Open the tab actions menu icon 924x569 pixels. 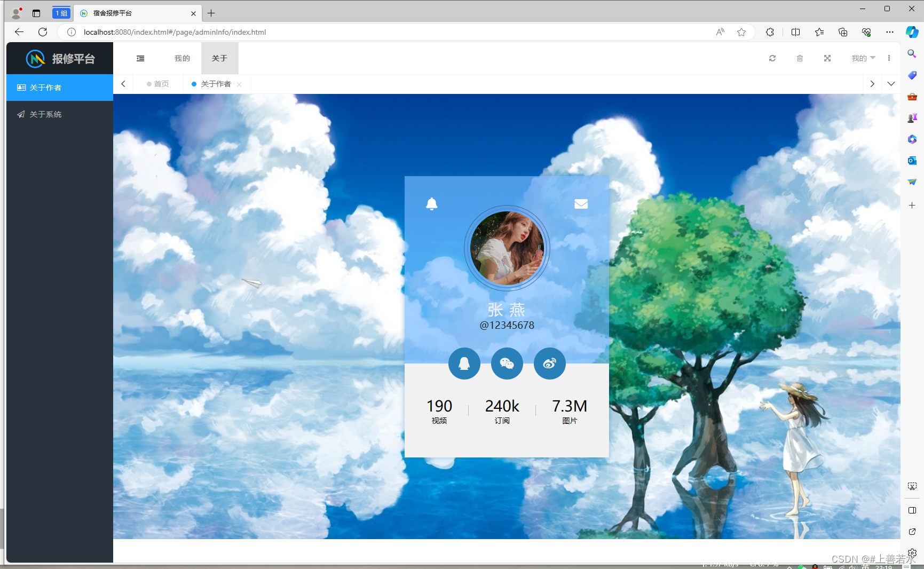point(36,13)
